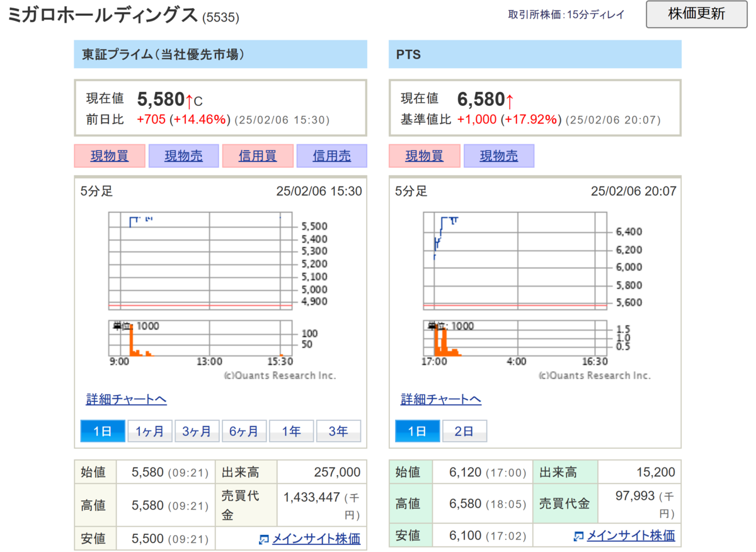Screen dimensions: 756x552
Task: Click the +705 (+14.46%) change value
Action: pyautogui.click(x=183, y=120)
